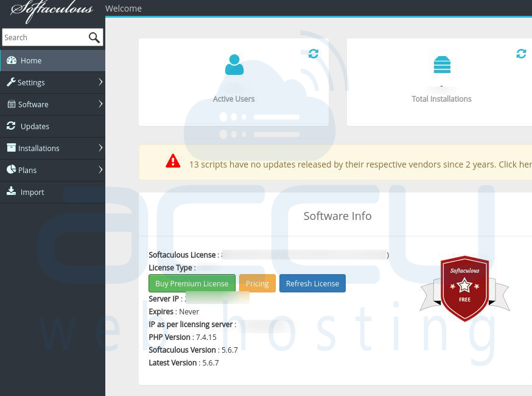This screenshot has width=532, height=396.
Task: Expand the Software submenu arrow
Action: (100, 104)
